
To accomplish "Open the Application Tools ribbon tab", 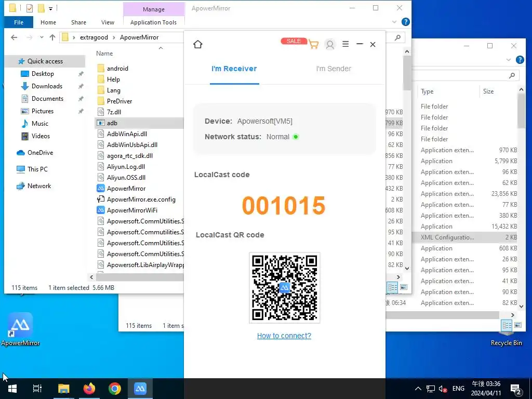I will [x=153, y=22].
